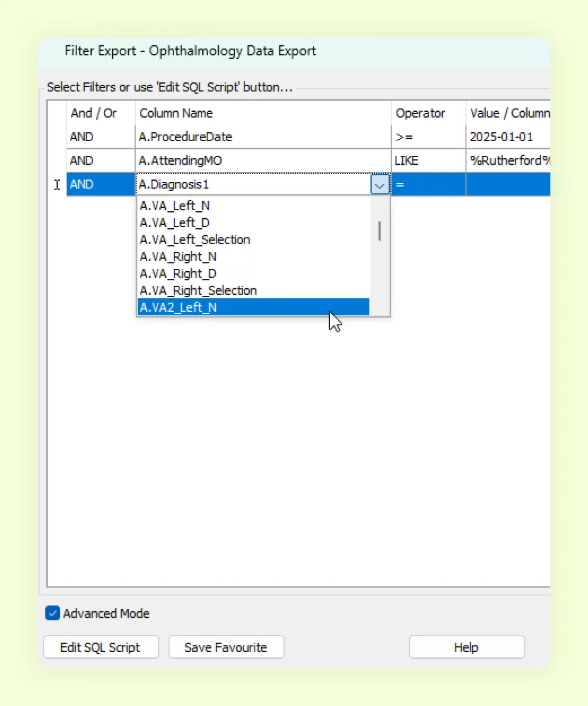Click the row selector of the Diagnosis1 row
Viewport: 588px width, 706px height.
(57, 185)
